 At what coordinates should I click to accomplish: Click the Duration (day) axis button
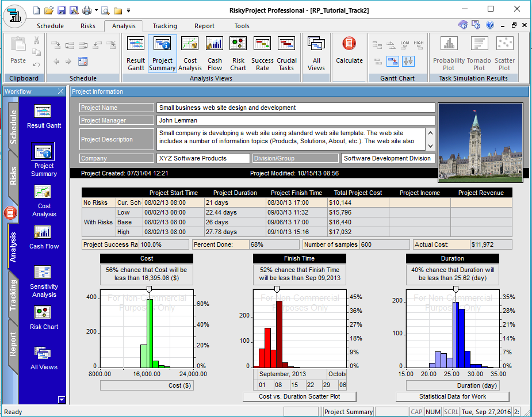coord(452,385)
